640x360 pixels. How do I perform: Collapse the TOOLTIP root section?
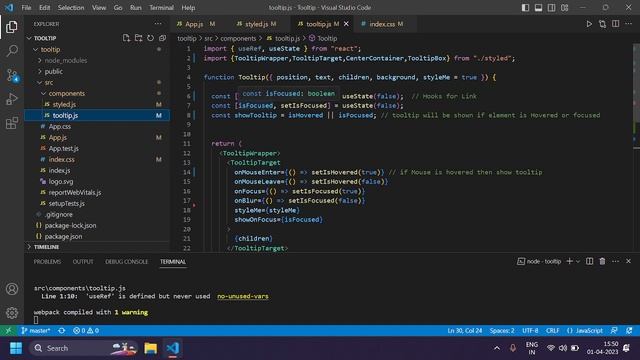29,38
